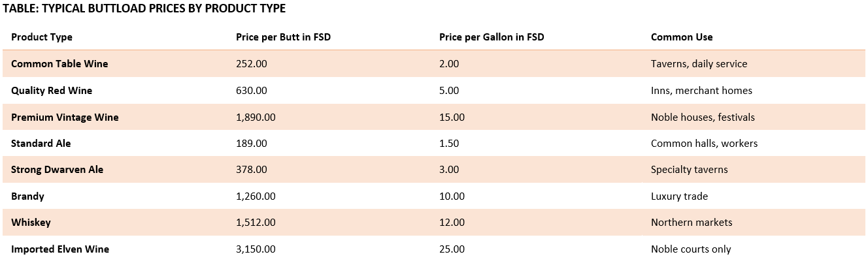Screen dimensions: 868x265
Task: Click the 'Noble courts only' cell
Action: [691, 249]
